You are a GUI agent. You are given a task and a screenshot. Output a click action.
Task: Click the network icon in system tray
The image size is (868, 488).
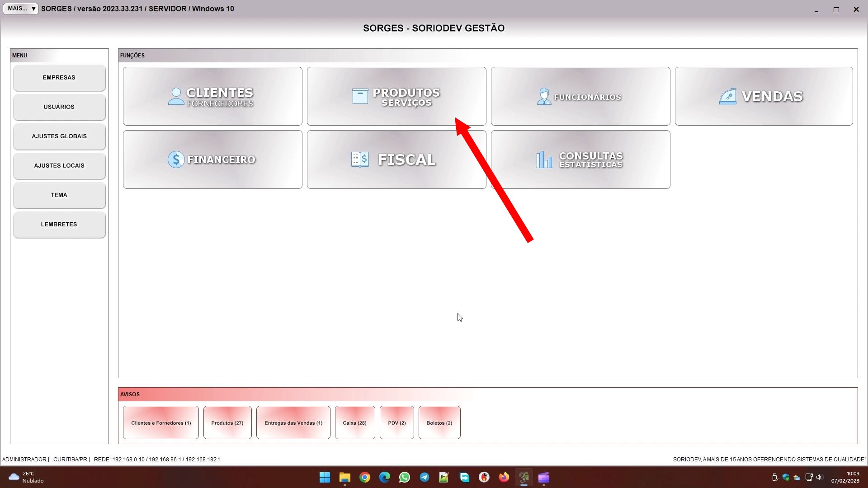click(809, 477)
